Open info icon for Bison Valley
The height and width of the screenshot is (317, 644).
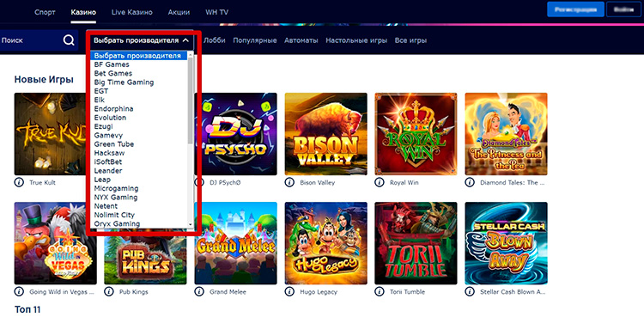289,182
